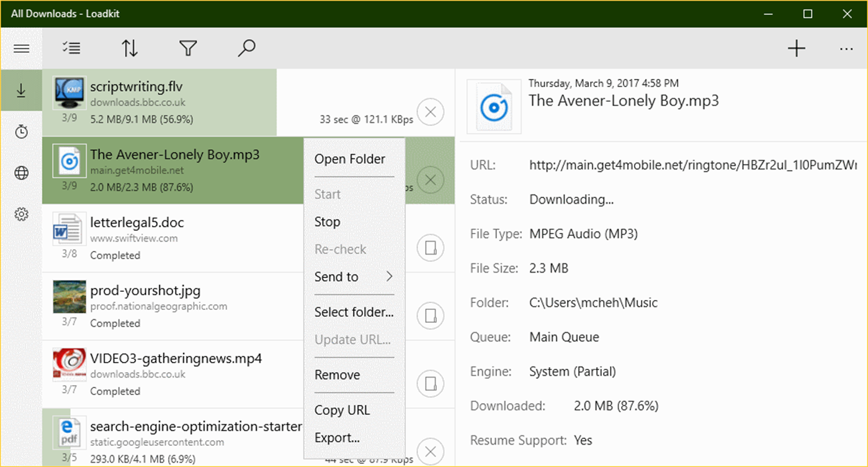Choose Remove from the context menu

337,374
